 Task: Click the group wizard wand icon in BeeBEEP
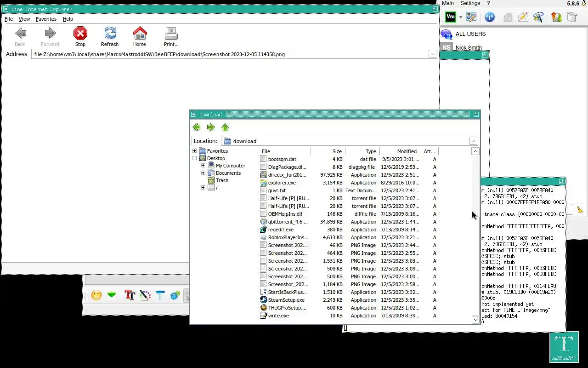(x=538, y=17)
